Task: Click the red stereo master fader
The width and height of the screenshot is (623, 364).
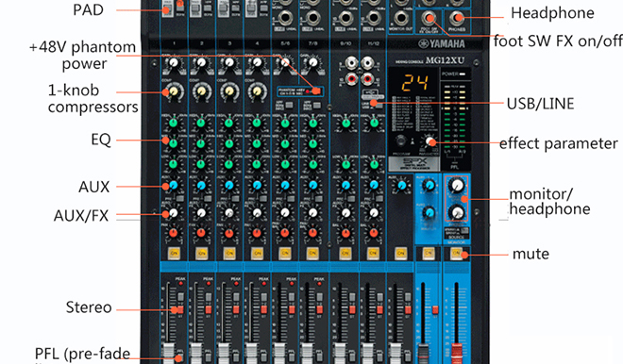Action: coord(457,353)
